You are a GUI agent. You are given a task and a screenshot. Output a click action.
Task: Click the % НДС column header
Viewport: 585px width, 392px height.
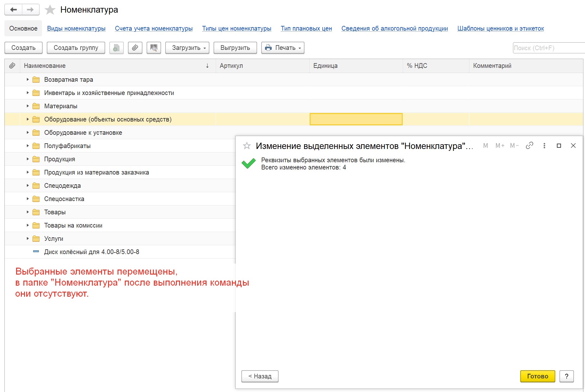436,66
